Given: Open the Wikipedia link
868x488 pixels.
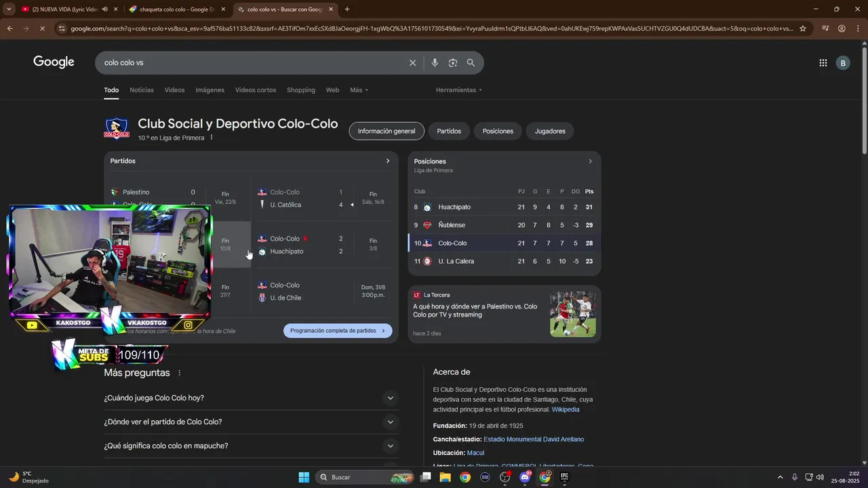Looking at the screenshot, I should 566,409.
